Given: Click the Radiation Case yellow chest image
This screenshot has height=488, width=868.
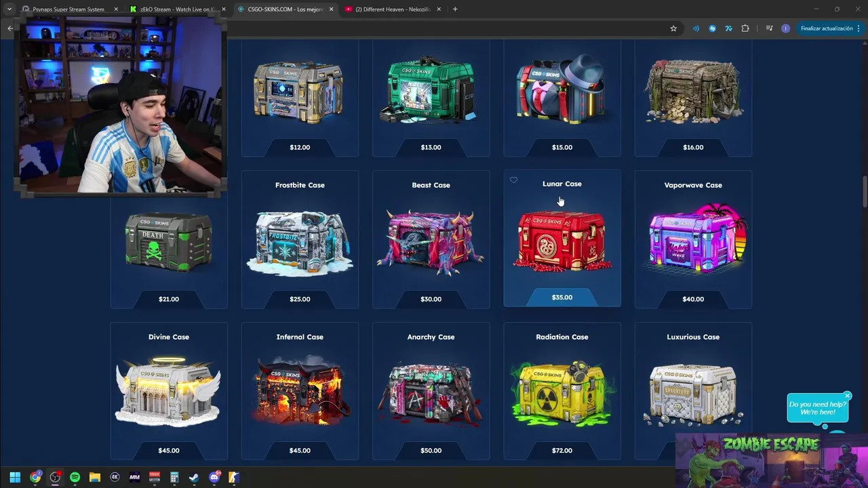Looking at the screenshot, I should (562, 393).
